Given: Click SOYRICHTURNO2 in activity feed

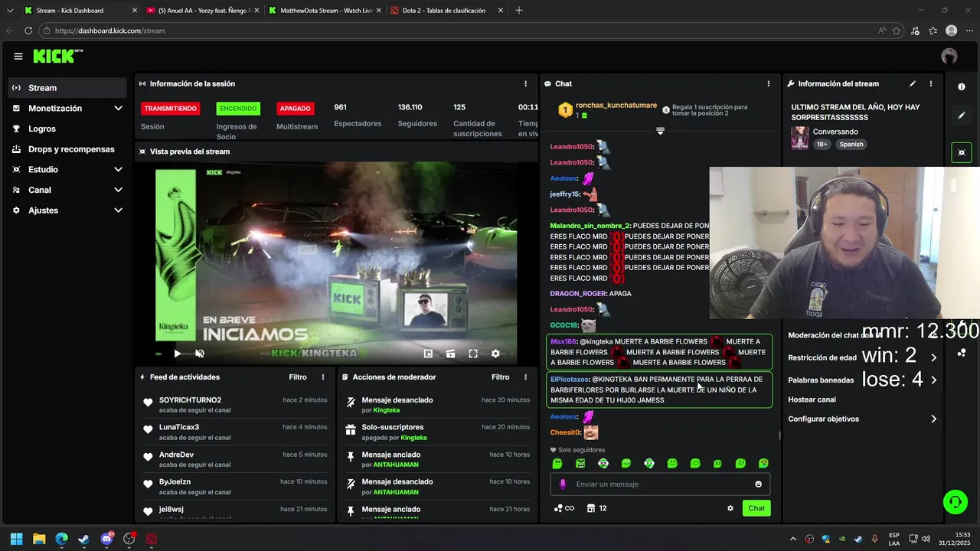Looking at the screenshot, I should (190, 400).
